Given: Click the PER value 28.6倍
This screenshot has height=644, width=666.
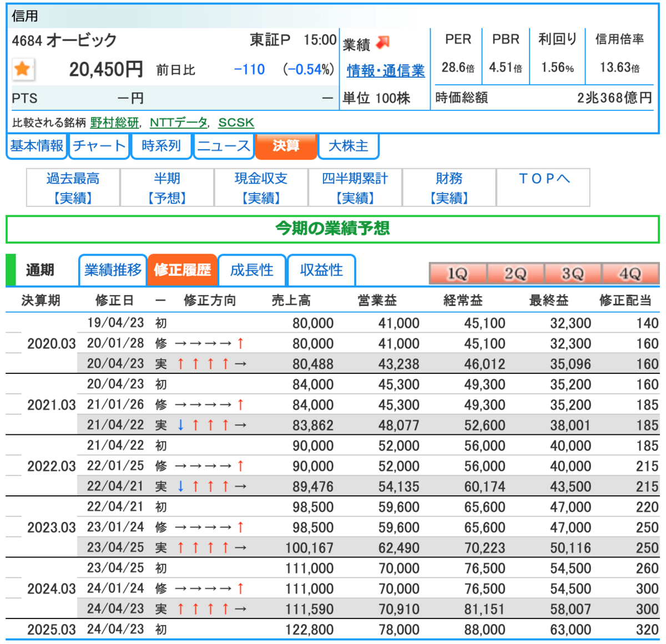Looking at the screenshot, I should point(458,68).
